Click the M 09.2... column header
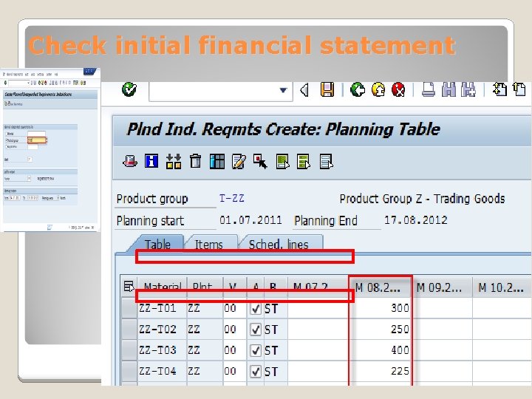Viewport: 532px width, 399px height. (442, 287)
